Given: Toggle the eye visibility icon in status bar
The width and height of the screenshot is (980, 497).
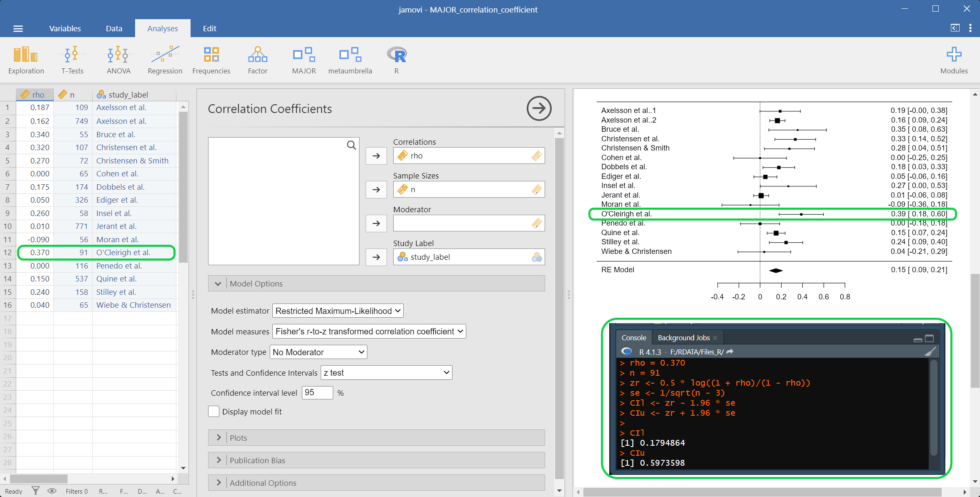Looking at the screenshot, I should (x=52, y=491).
